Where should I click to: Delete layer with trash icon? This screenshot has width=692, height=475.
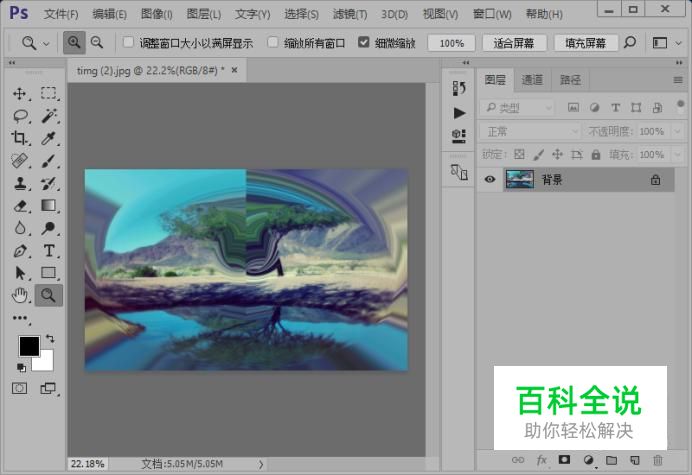[x=658, y=460]
